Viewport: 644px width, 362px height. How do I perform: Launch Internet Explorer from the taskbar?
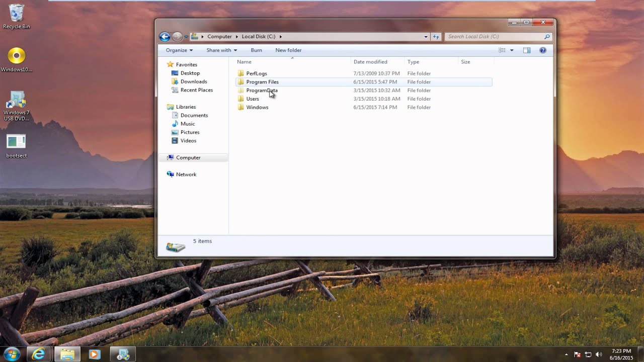38,354
